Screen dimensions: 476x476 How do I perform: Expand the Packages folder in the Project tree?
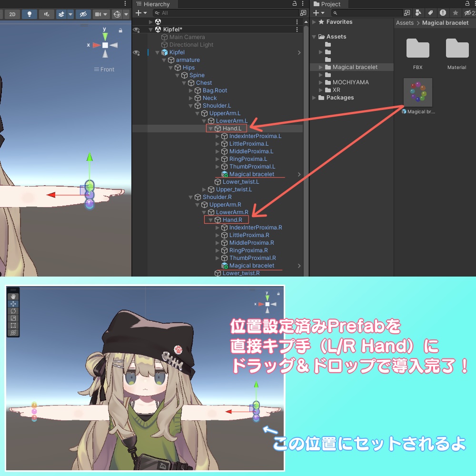coord(314,97)
